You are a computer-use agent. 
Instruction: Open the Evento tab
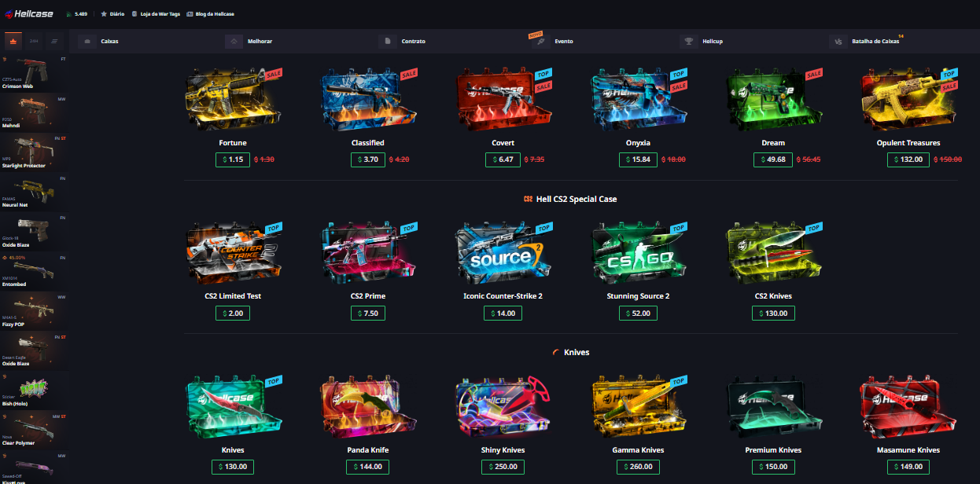click(x=563, y=41)
